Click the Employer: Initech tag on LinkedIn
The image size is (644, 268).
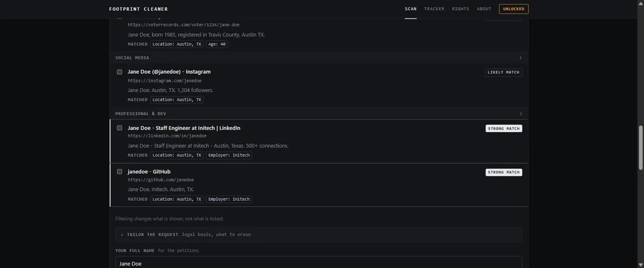[x=229, y=155]
